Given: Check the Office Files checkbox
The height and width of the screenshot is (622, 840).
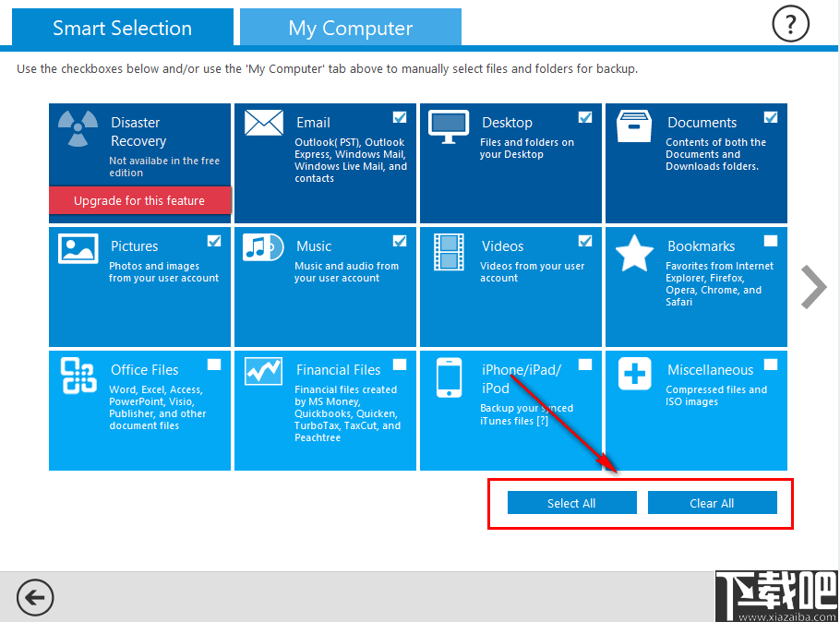Looking at the screenshot, I should coord(214,365).
